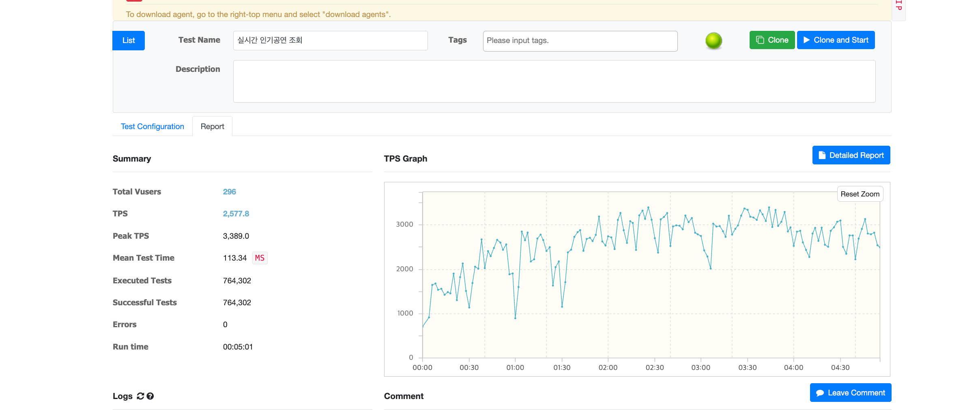Focus the Test Name input field
This screenshot has width=980, height=410.
click(330, 41)
